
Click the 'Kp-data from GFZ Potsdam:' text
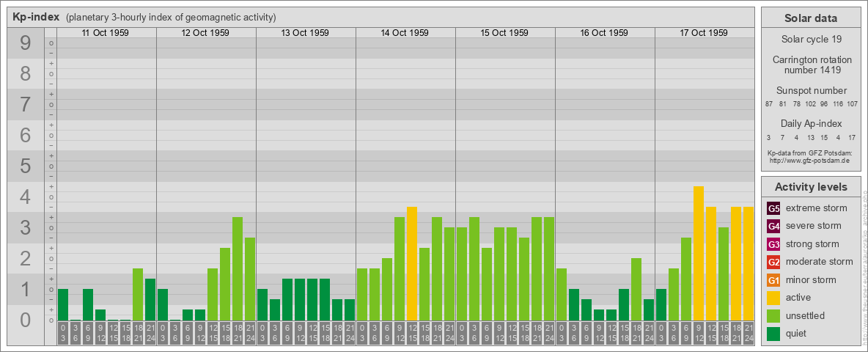click(811, 153)
